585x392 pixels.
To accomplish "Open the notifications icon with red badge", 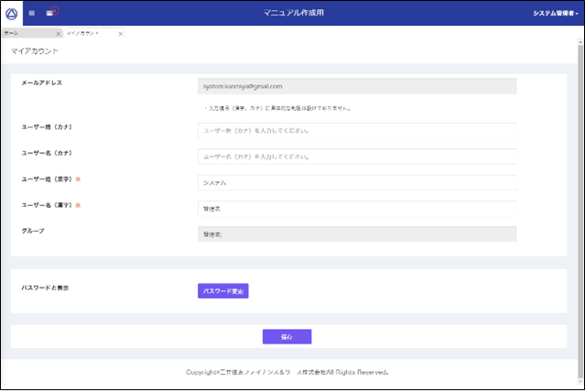I will [x=52, y=12].
